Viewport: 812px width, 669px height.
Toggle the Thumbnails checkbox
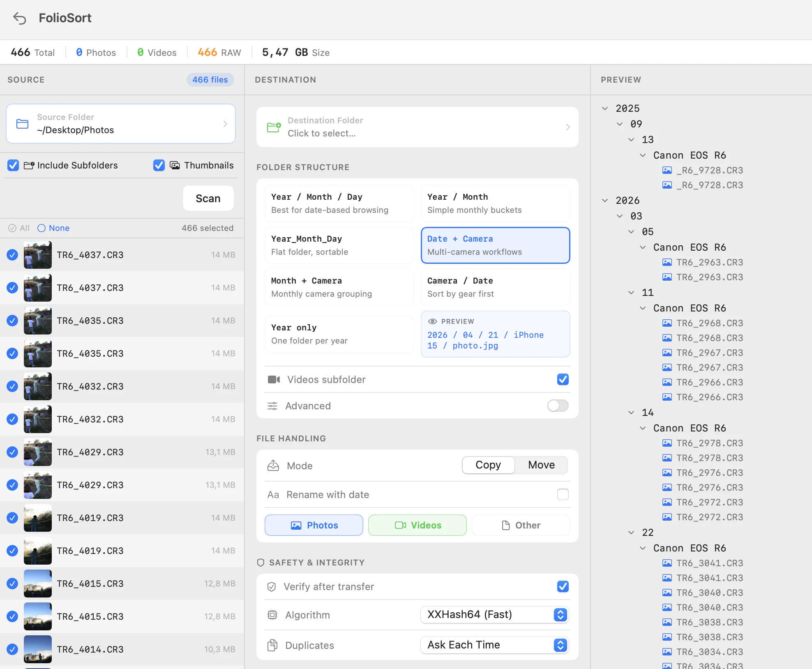[x=159, y=165]
